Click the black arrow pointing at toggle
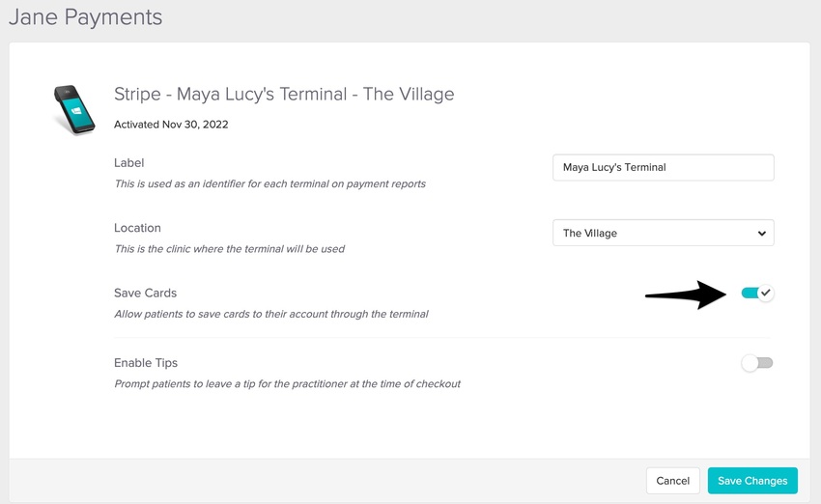Screen dimensions: 821x504 point(686,294)
